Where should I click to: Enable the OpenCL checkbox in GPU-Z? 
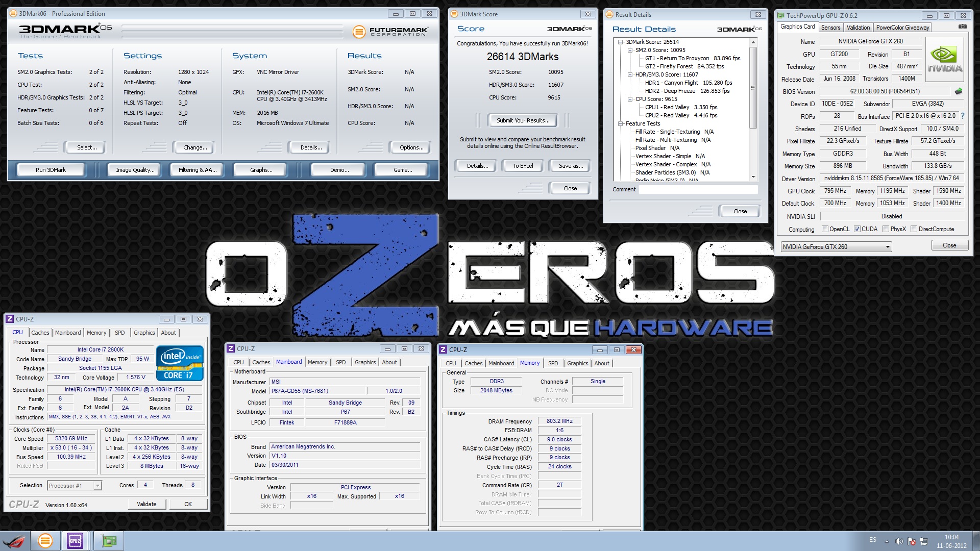coord(825,229)
